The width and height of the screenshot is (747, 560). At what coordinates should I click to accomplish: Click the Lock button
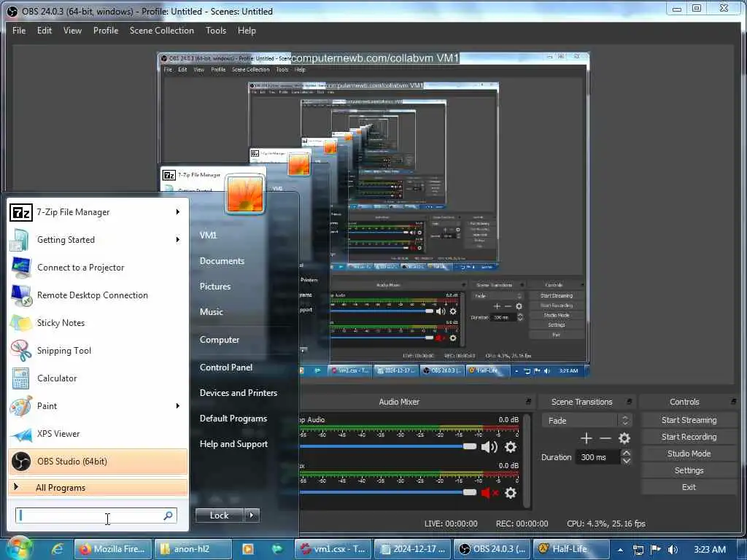point(220,515)
